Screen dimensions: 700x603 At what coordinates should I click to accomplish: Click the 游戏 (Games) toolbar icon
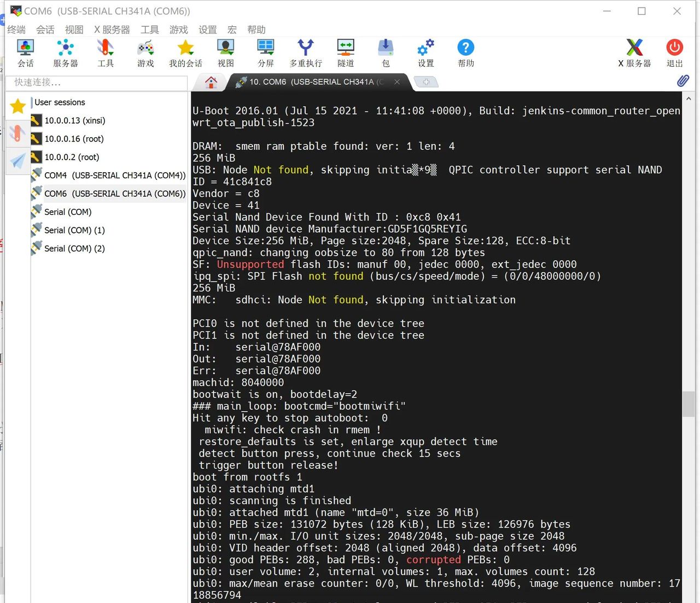(145, 53)
